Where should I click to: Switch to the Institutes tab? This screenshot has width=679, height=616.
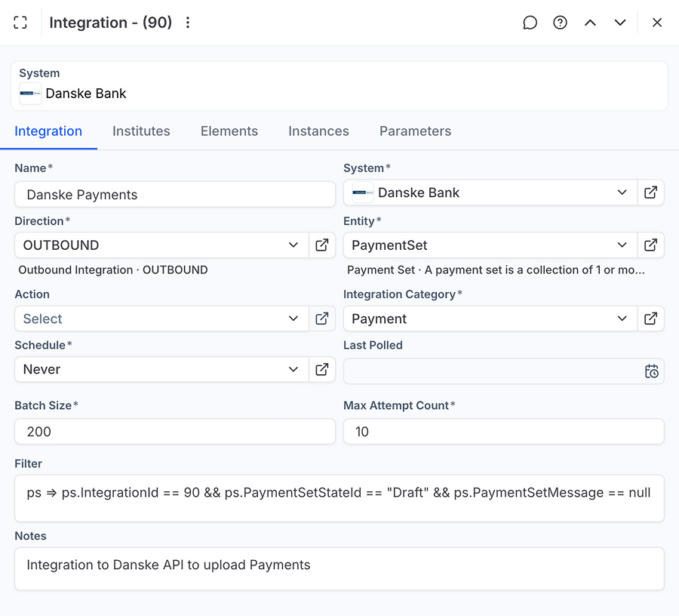pos(141,131)
